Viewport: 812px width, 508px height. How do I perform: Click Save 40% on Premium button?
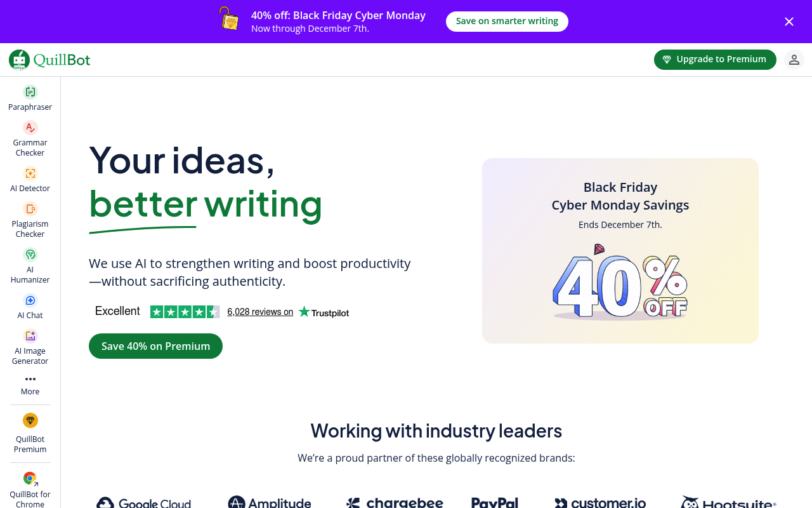click(x=155, y=346)
